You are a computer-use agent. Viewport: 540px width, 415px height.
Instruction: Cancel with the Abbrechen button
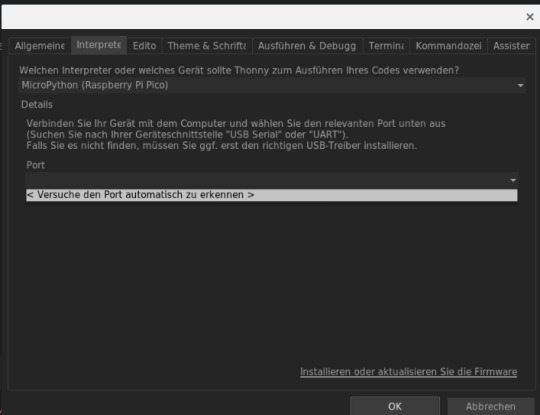coord(490,406)
